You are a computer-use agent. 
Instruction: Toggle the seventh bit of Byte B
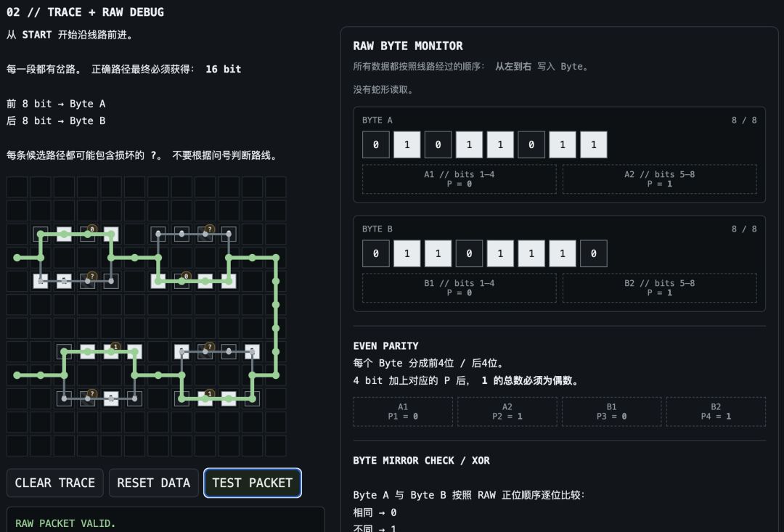pos(563,253)
